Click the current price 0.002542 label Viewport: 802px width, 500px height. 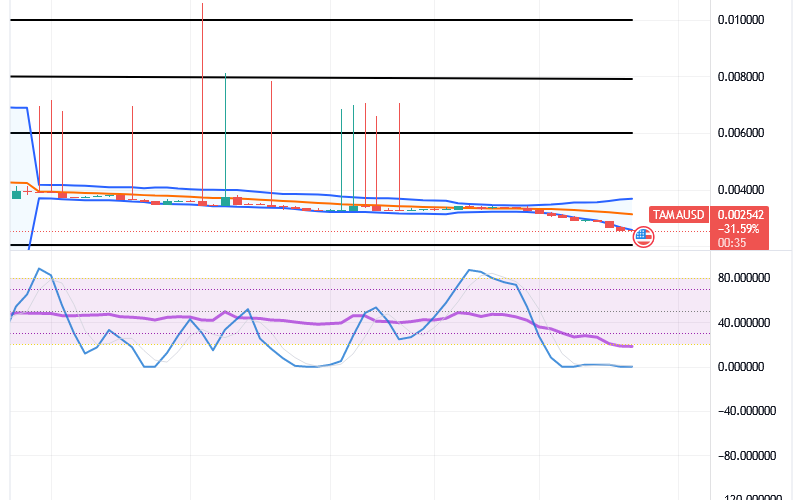pyautogui.click(x=740, y=215)
